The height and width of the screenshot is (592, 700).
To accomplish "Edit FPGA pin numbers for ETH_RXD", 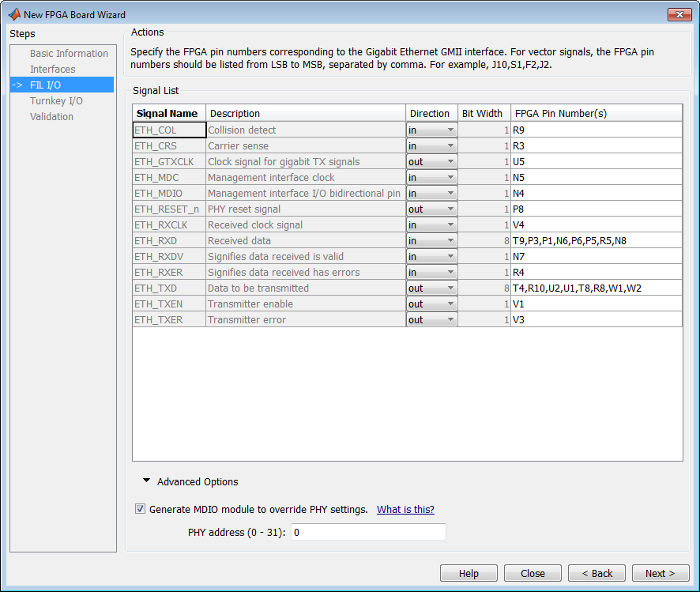I will tap(596, 240).
